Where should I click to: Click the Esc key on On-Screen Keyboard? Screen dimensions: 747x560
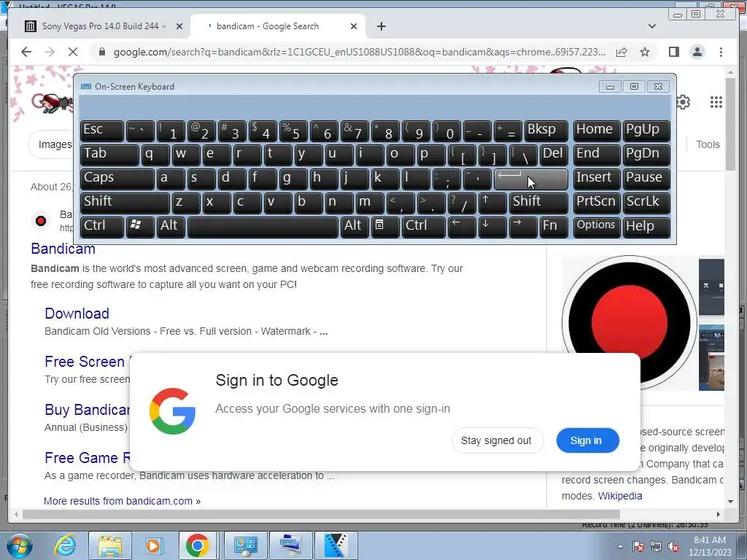(x=102, y=130)
